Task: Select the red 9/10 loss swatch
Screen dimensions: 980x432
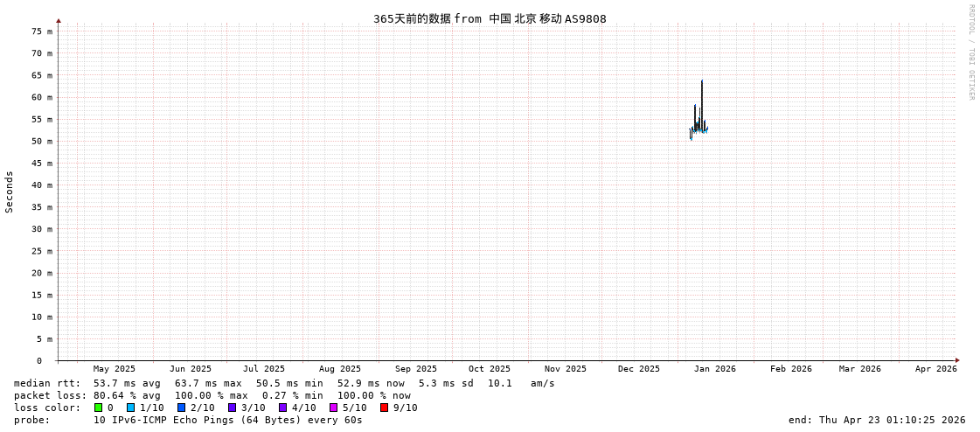Action: [x=385, y=408]
